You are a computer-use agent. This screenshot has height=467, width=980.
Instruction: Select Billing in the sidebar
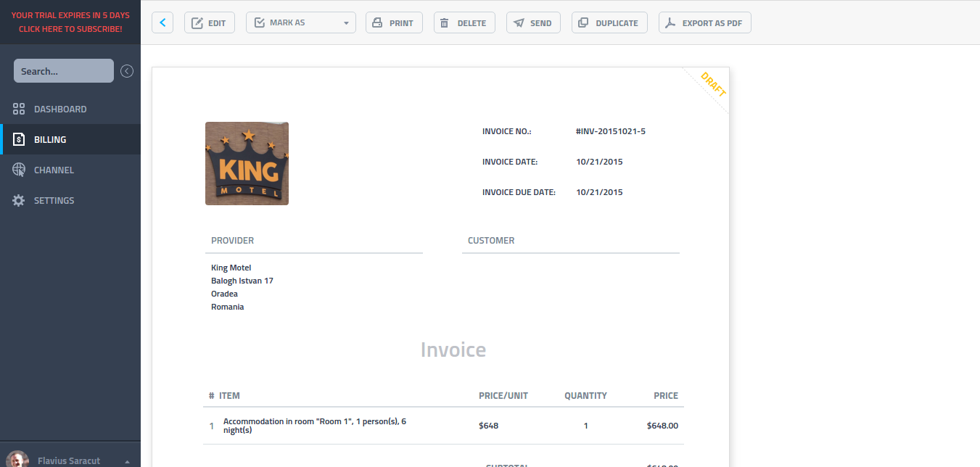pyautogui.click(x=70, y=139)
